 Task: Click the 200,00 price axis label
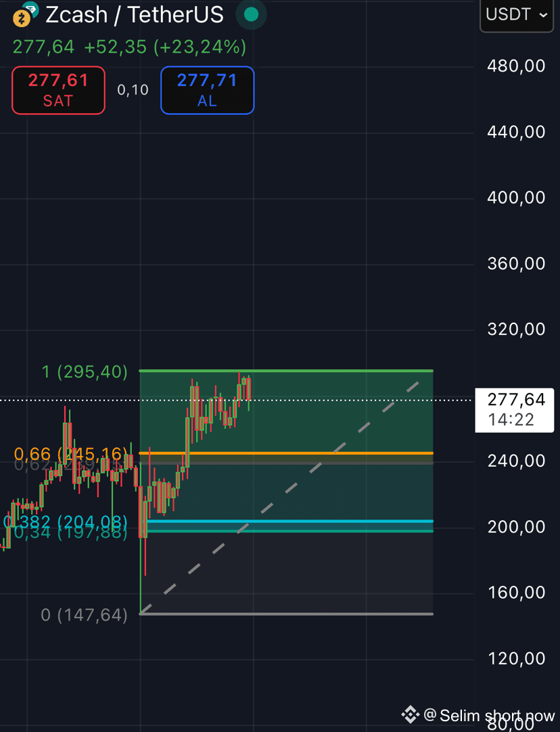tap(516, 527)
